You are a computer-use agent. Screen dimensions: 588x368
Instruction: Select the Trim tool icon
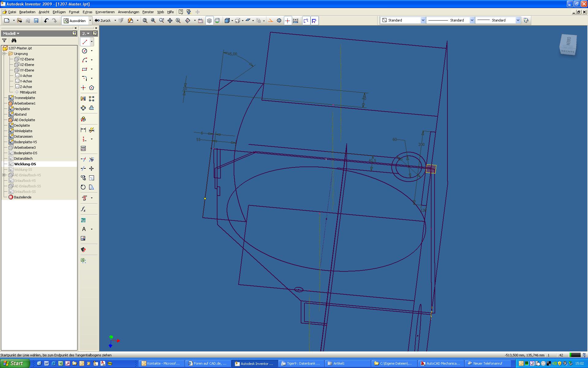click(92, 159)
